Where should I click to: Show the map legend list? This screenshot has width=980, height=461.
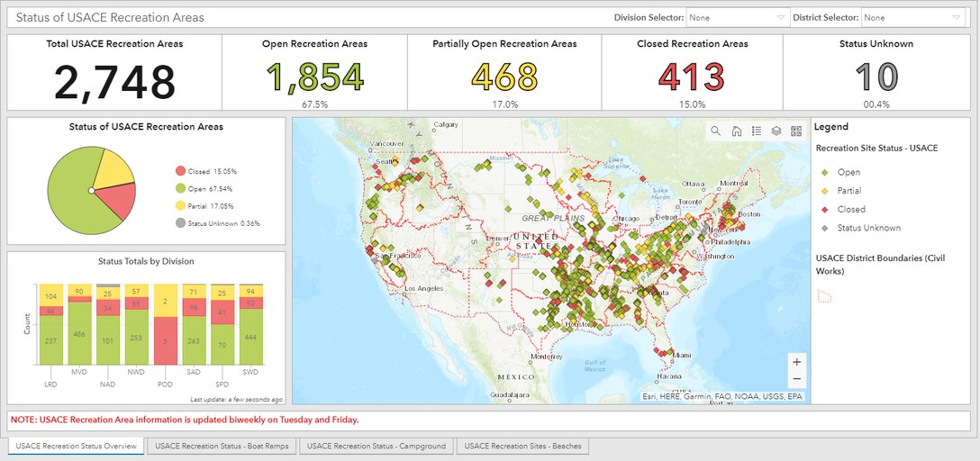(756, 131)
